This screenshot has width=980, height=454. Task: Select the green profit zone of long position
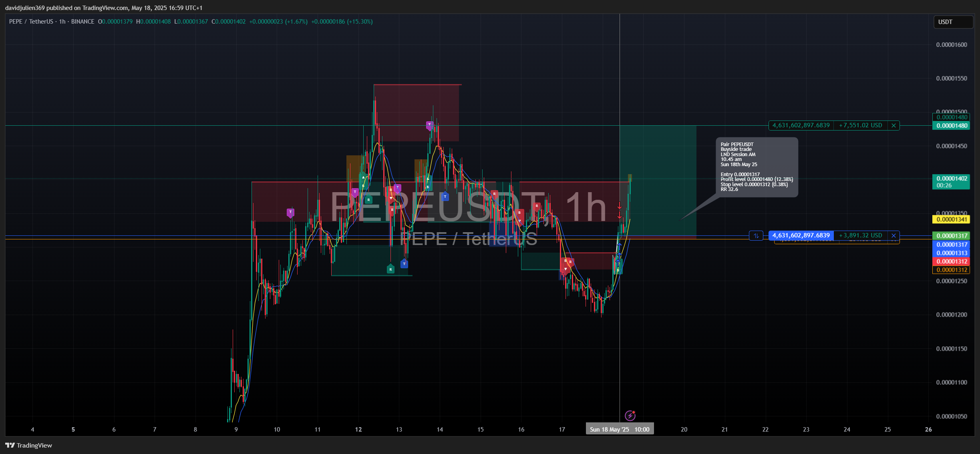coord(658,181)
